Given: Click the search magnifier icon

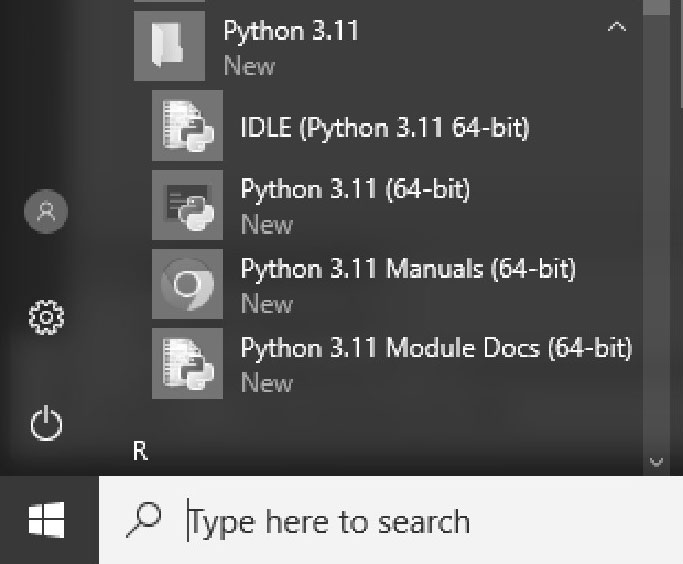Looking at the screenshot, I should 144,520.
